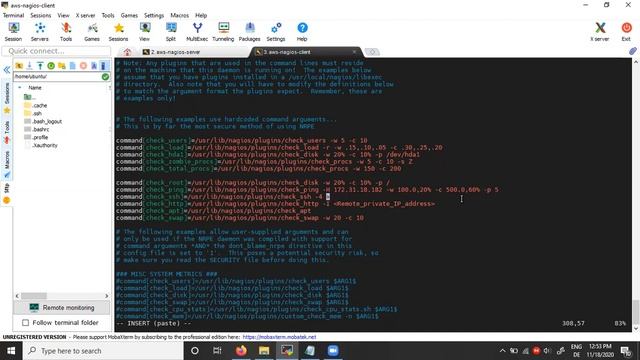Open the Sessions menu in the menu bar
The height and width of the screenshot is (360, 640).
pyautogui.click(x=41, y=15)
